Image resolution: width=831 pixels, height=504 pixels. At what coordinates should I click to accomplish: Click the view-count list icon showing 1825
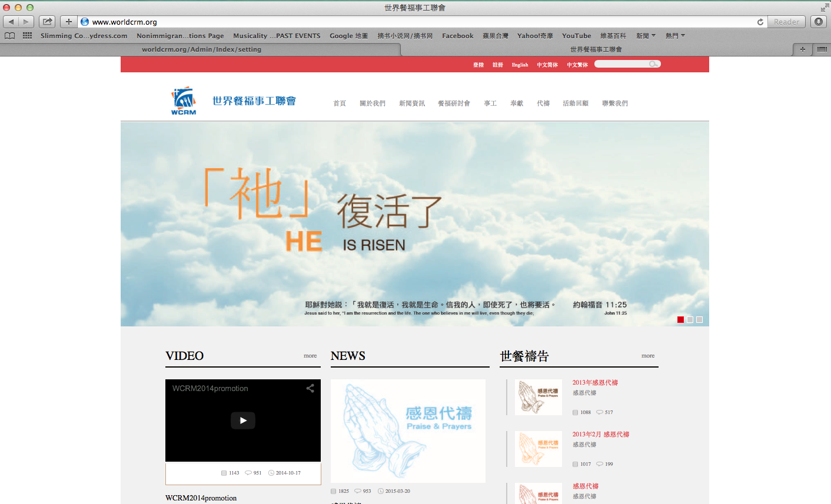coord(334,490)
